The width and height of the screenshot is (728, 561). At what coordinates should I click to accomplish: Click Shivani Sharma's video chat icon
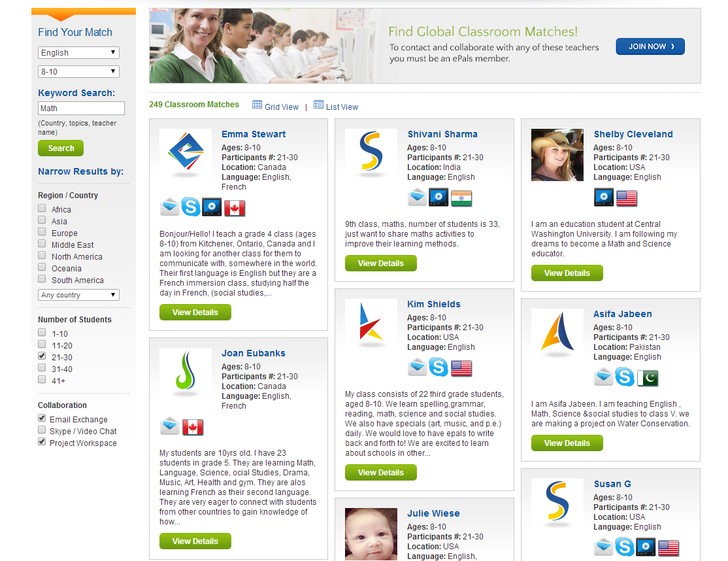pyautogui.click(x=438, y=197)
